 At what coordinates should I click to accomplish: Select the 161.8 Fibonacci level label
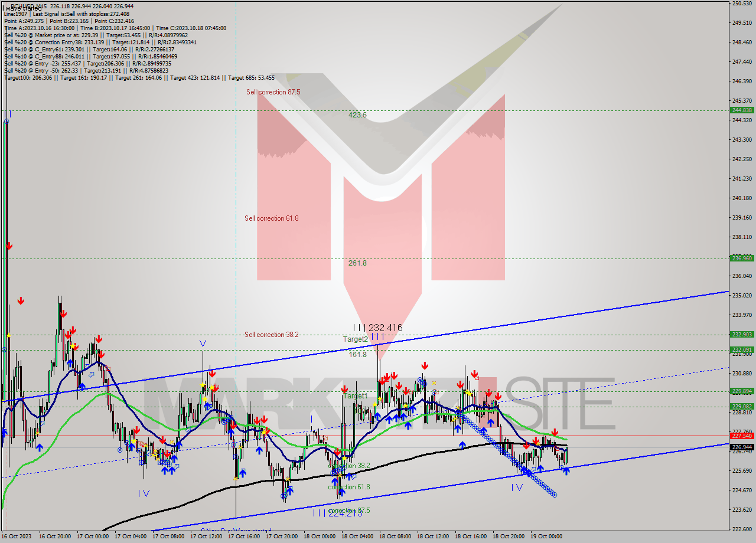point(357,355)
